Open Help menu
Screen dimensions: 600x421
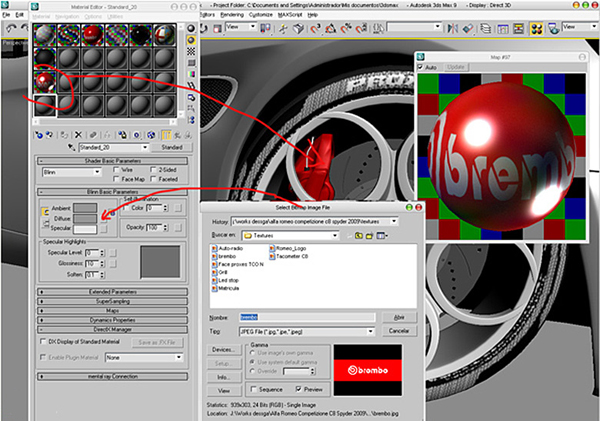coord(313,15)
